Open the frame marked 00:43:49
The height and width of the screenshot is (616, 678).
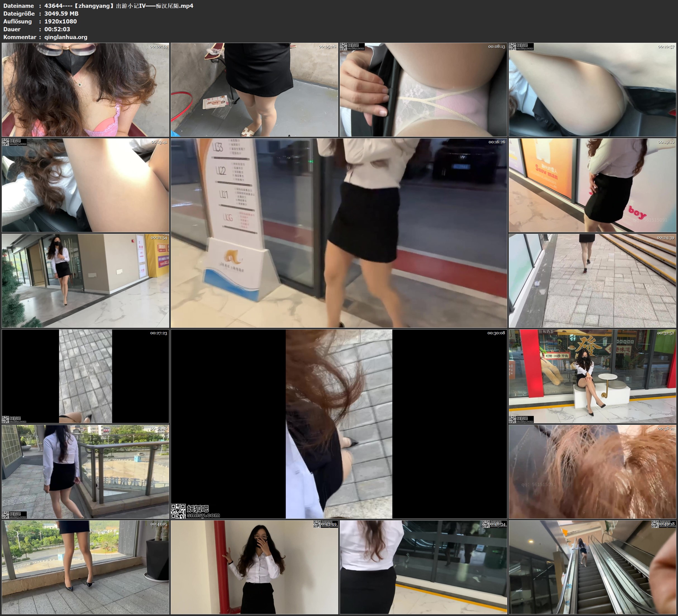pos(254,567)
